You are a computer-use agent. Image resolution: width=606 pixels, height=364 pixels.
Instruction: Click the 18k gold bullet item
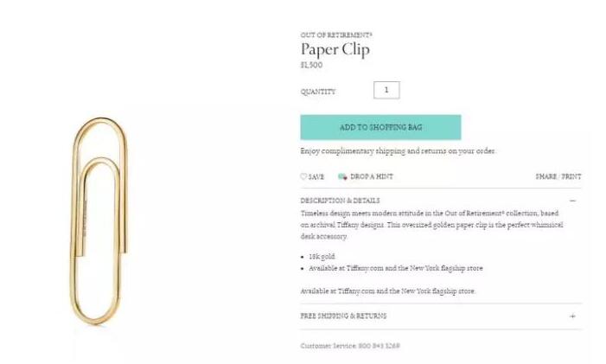322,257
